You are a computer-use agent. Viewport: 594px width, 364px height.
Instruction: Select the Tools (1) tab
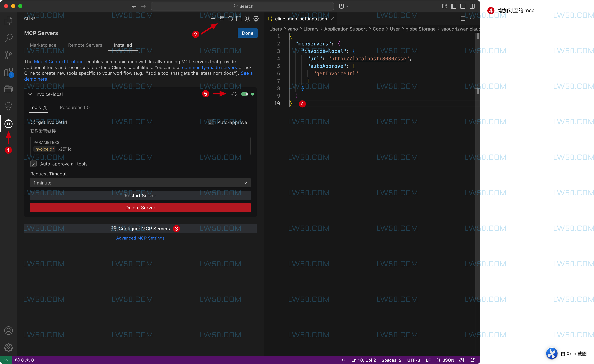point(39,107)
